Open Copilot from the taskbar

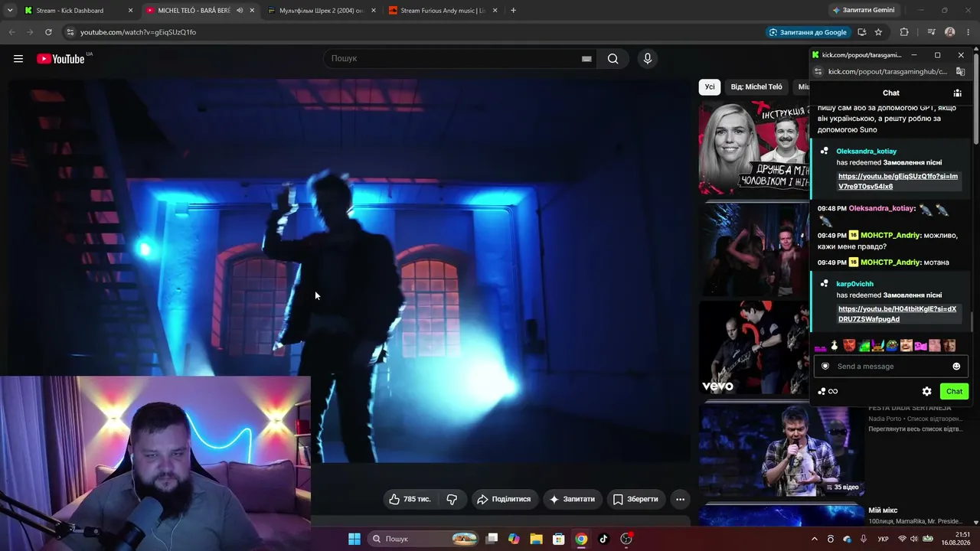point(514,539)
